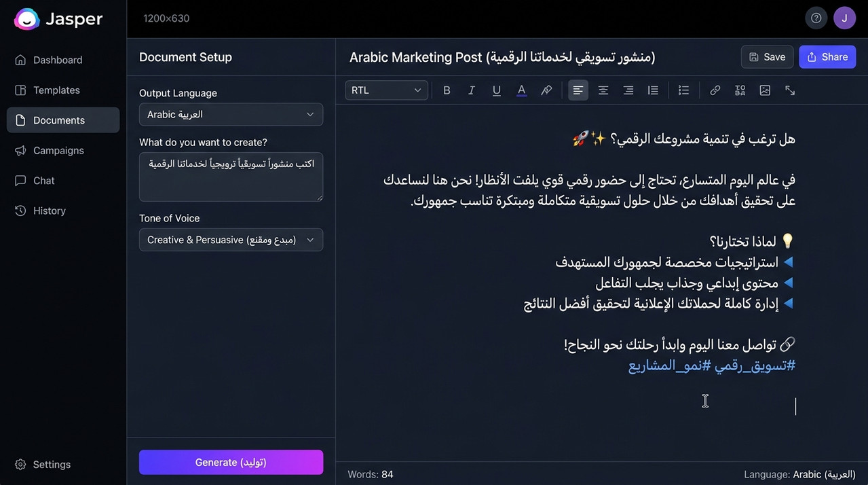
Task: Select Documents in the sidebar
Action: click(x=63, y=120)
